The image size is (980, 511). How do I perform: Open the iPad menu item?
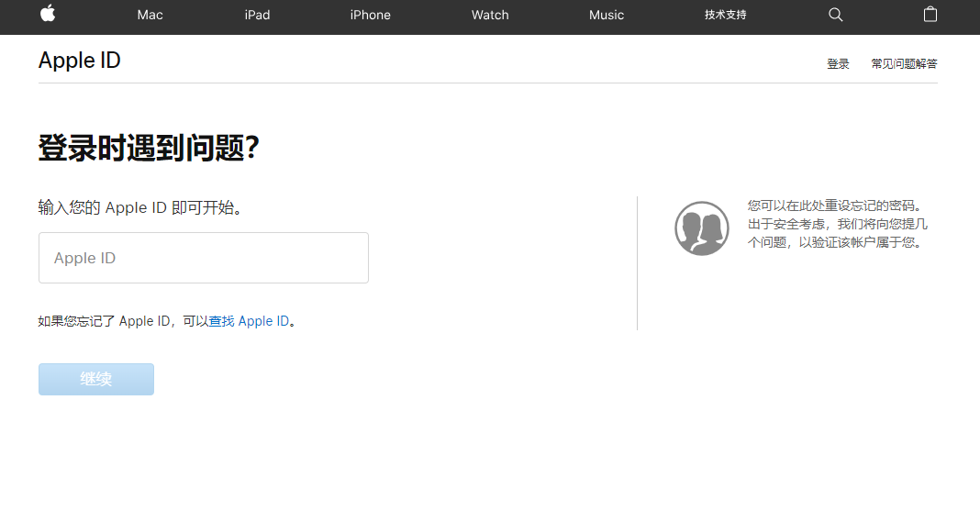(257, 15)
